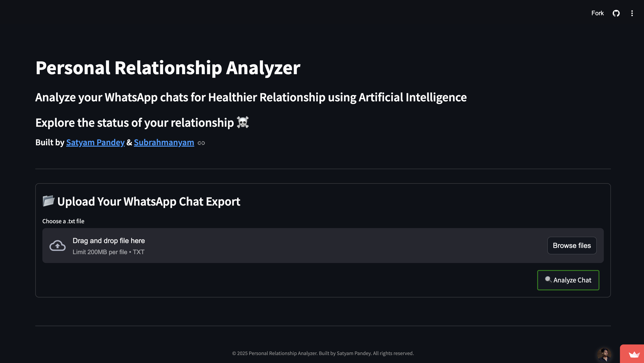The width and height of the screenshot is (644, 363).
Task: Click the "Limit 200MB per file" text
Action: click(100, 252)
